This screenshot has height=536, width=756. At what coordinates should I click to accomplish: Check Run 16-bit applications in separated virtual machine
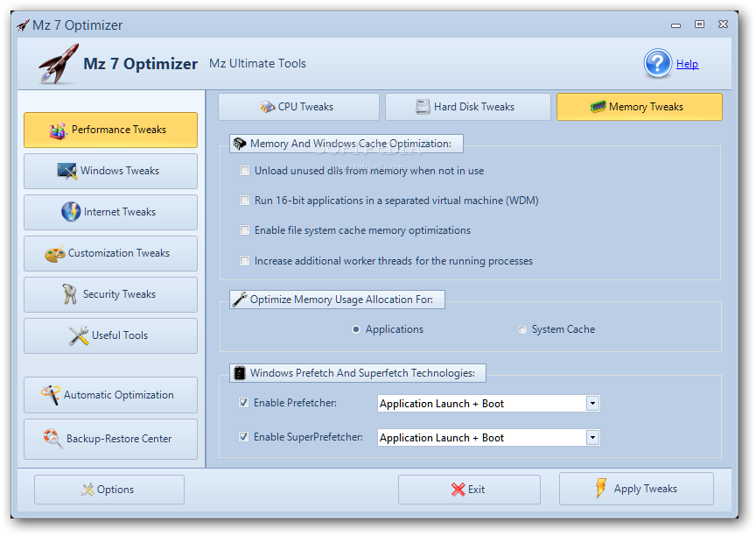245,201
